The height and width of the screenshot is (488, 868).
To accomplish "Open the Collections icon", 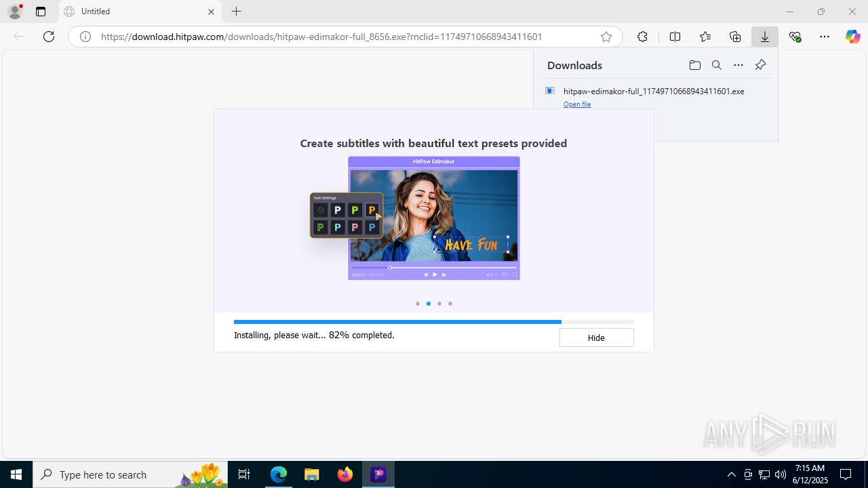I will (735, 37).
